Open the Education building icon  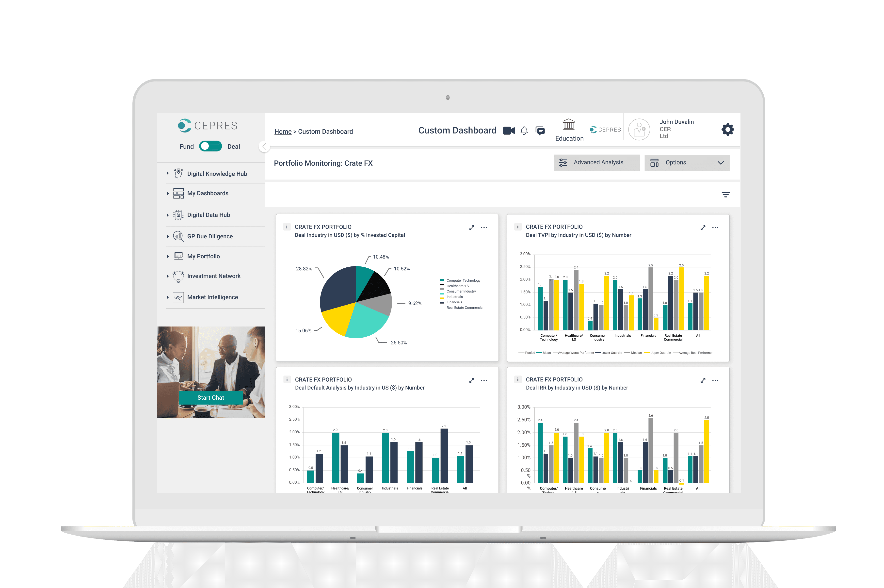(569, 124)
